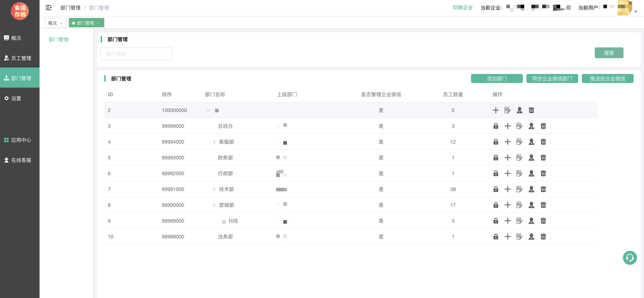Collapse the sidebar with hamburger icon
644x298 pixels.
pyautogui.click(x=49, y=8)
